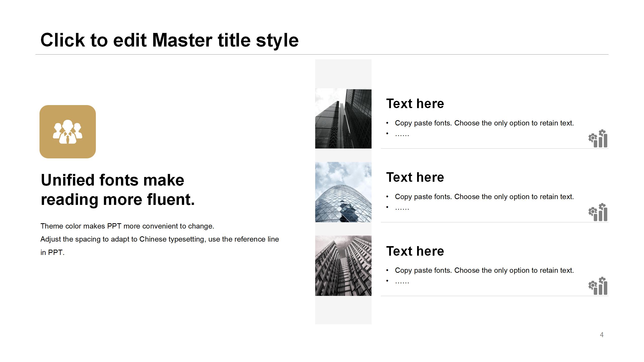Select the dark skyscraper photo
This screenshot has width=644, height=362.
point(343,118)
